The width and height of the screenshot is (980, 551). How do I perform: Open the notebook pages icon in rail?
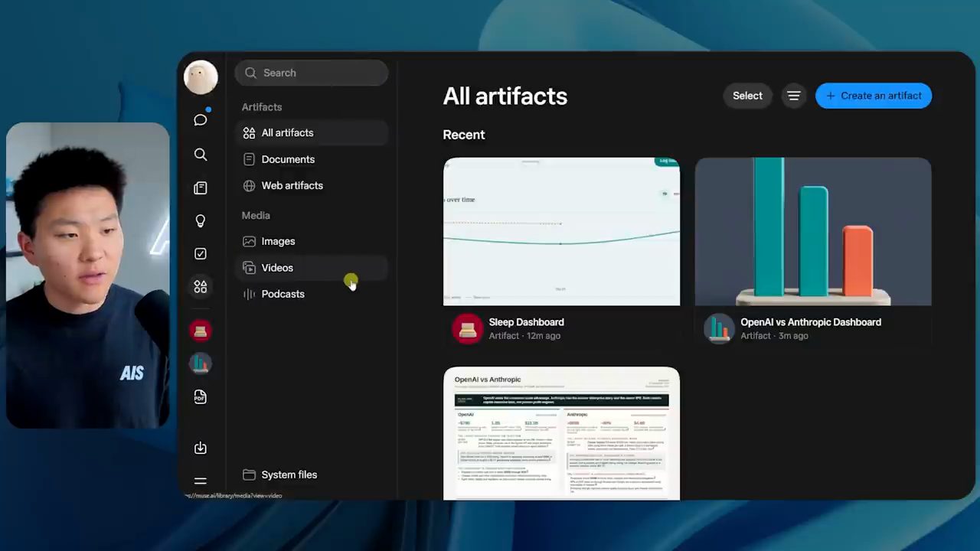tap(201, 187)
